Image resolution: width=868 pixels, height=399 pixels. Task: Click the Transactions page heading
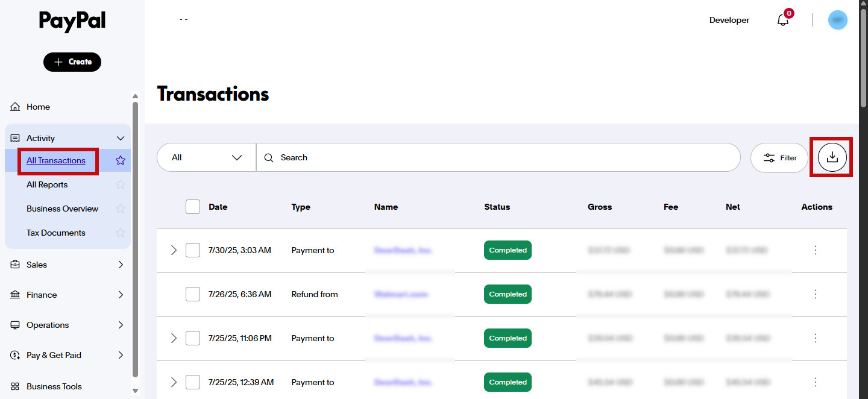point(213,94)
